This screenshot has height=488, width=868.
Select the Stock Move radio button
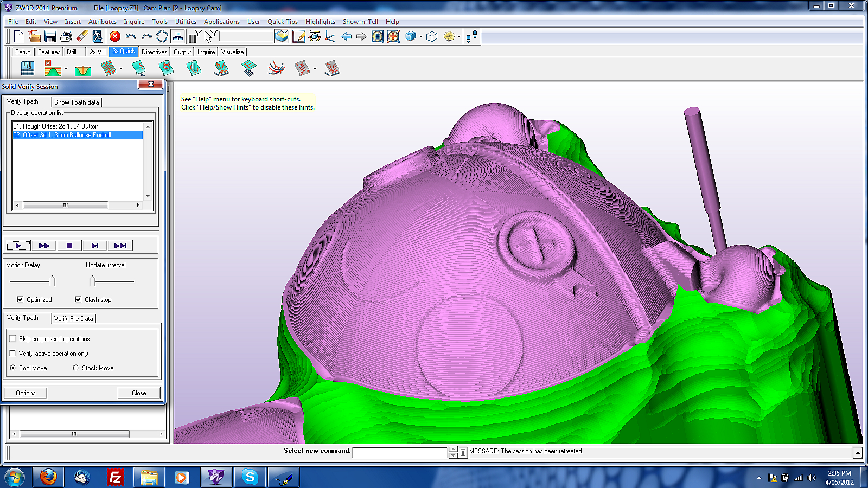point(75,368)
